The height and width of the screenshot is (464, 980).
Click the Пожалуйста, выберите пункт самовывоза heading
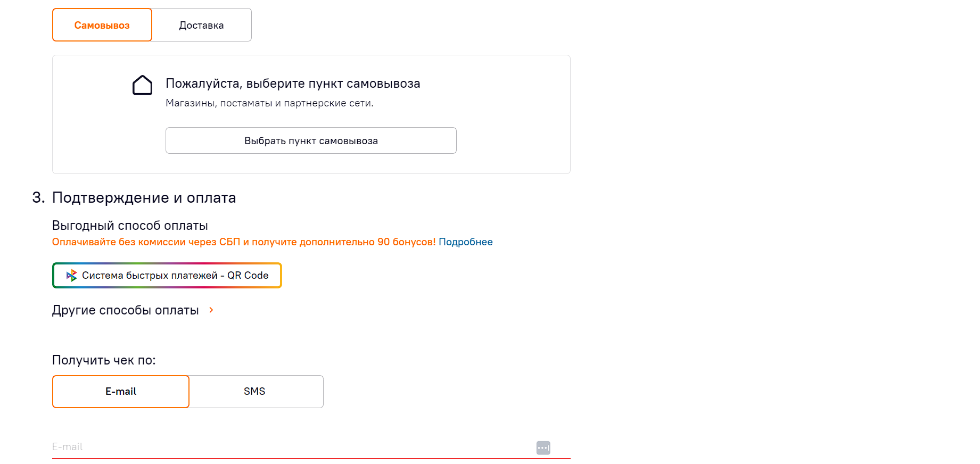pos(293,84)
